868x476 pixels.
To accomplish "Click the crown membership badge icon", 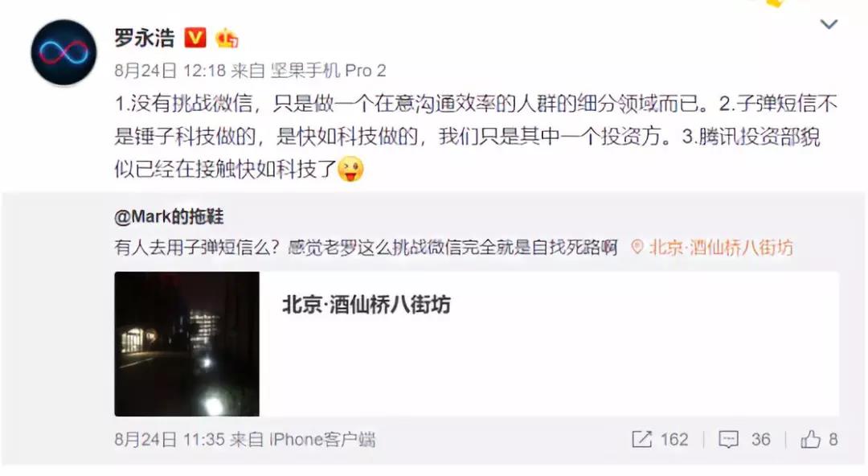I will [x=227, y=39].
